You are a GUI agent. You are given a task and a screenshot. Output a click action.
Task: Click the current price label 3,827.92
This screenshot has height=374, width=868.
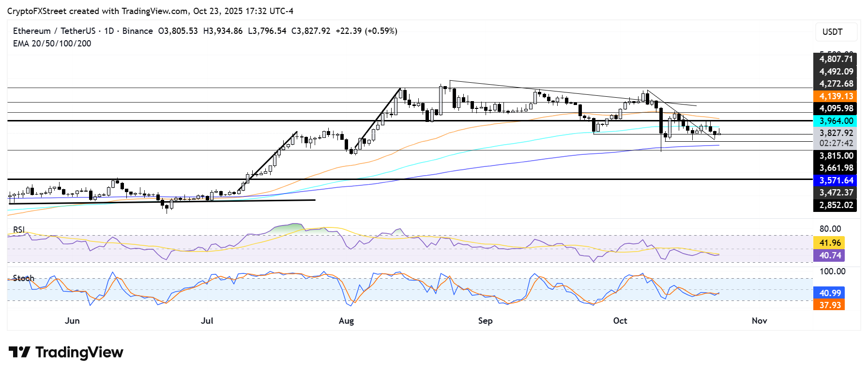click(x=835, y=133)
